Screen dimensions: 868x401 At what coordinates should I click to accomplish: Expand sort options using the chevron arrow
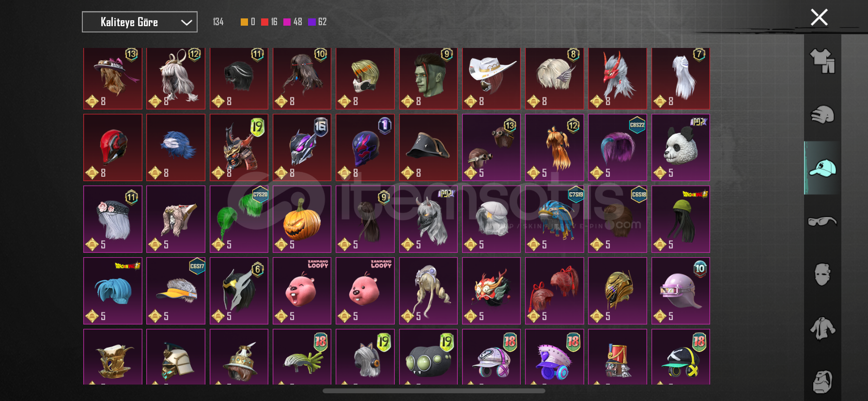tap(186, 22)
